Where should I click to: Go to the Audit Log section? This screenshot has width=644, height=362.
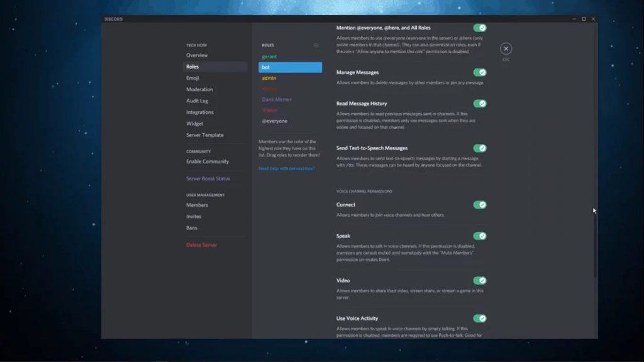[197, 101]
